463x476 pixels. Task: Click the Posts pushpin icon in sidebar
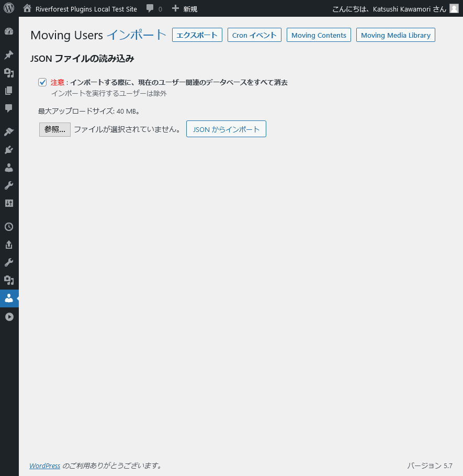tap(9, 55)
